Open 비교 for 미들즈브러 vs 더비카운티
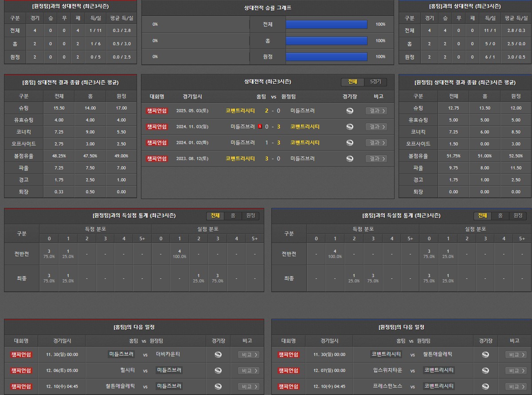 (x=249, y=355)
